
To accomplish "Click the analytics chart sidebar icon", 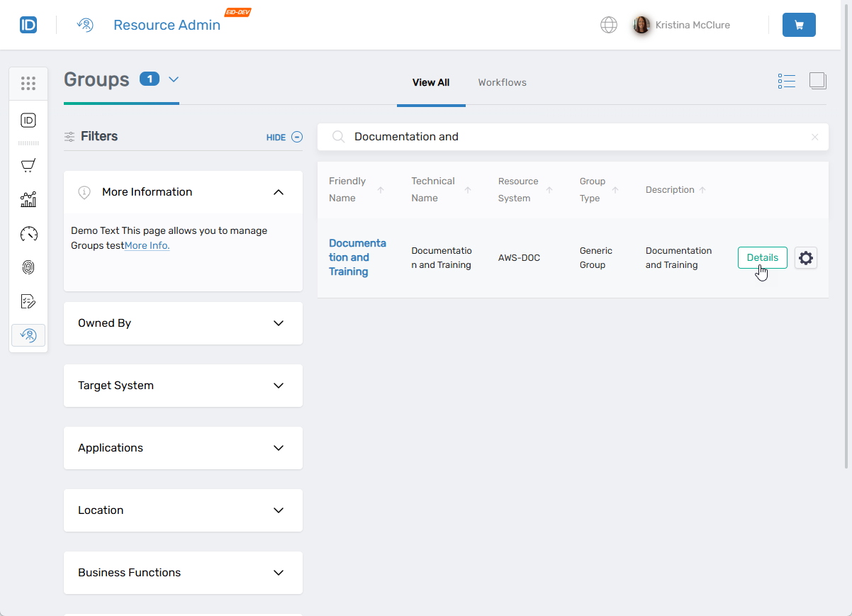I will pyautogui.click(x=28, y=199).
